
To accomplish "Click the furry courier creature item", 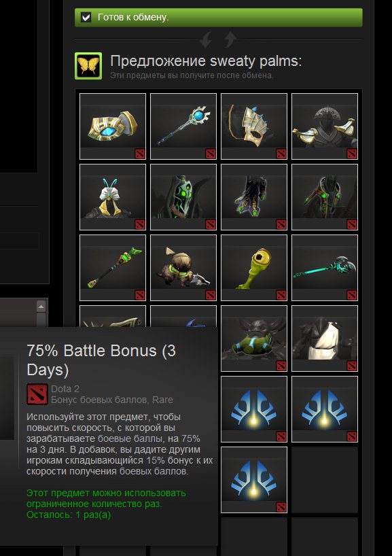I will tap(183, 267).
